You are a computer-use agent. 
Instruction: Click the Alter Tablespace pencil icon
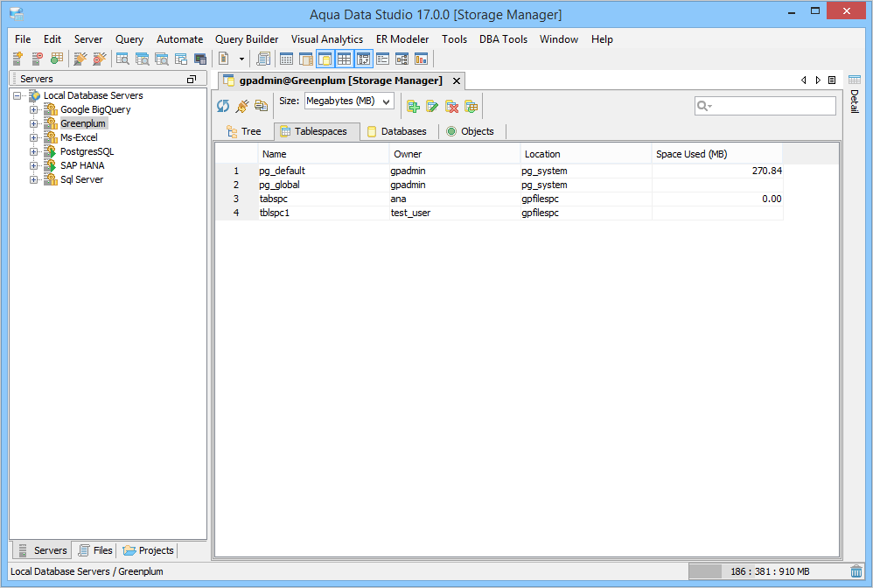click(433, 106)
